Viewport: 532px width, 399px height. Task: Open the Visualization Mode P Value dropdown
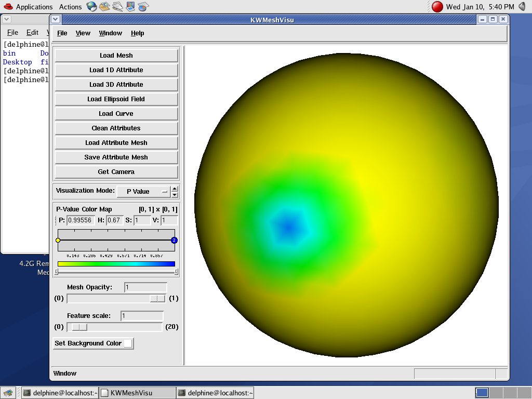(x=143, y=191)
